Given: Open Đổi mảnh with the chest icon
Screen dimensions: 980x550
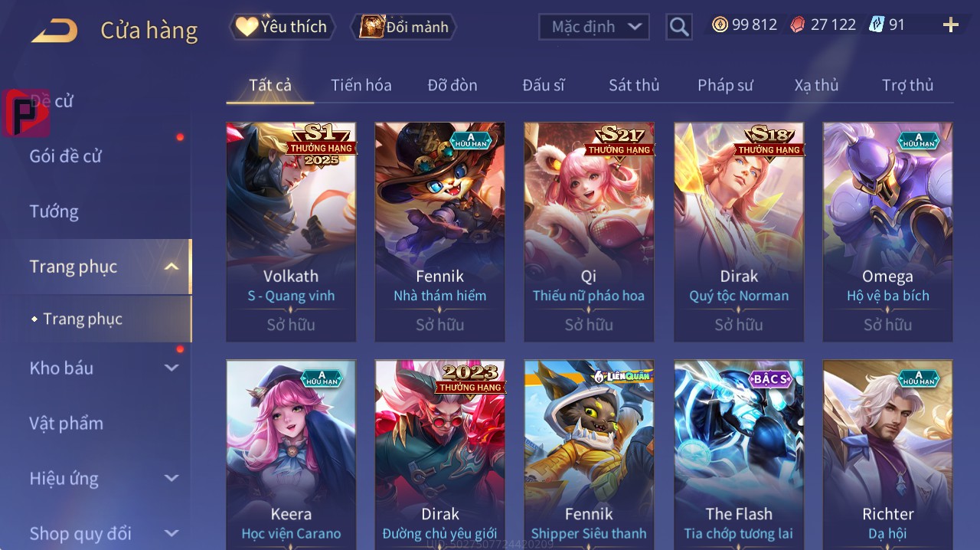Looking at the screenshot, I should click(x=403, y=27).
